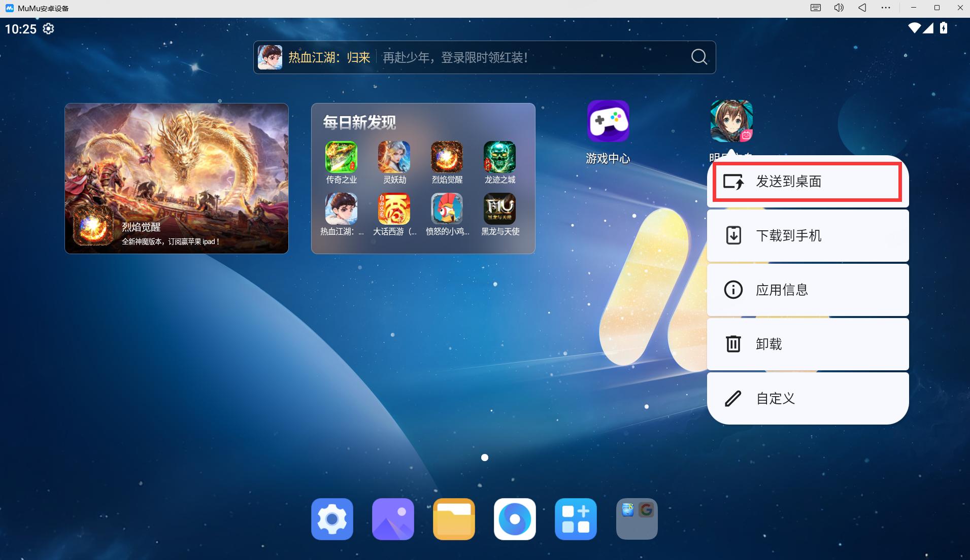970x560 pixels.
Task: Launch the Gallery app in dock
Action: point(393,519)
